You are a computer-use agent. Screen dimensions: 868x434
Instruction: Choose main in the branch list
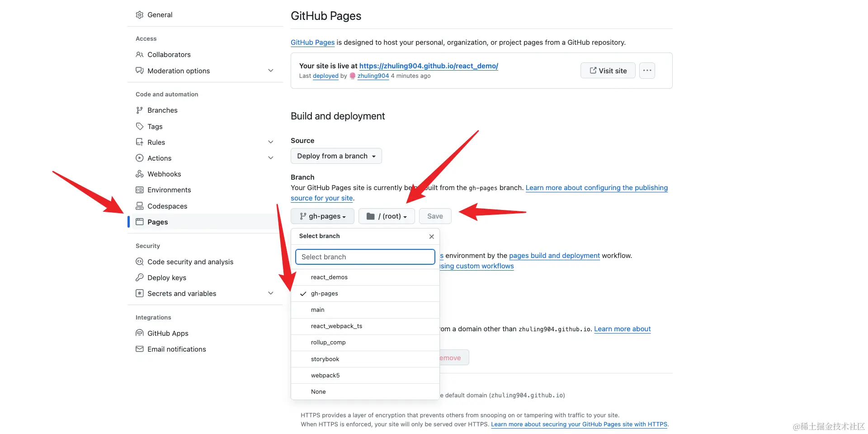(365, 310)
